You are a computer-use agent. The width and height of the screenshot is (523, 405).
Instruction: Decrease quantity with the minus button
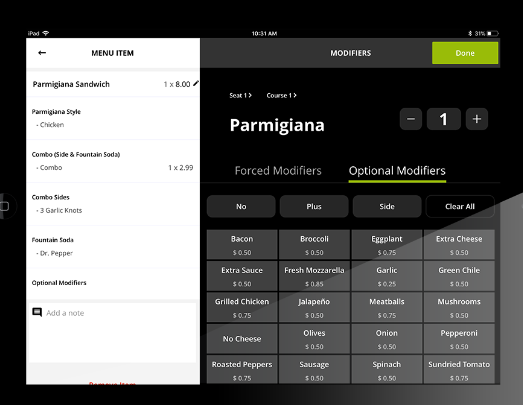[x=411, y=119]
